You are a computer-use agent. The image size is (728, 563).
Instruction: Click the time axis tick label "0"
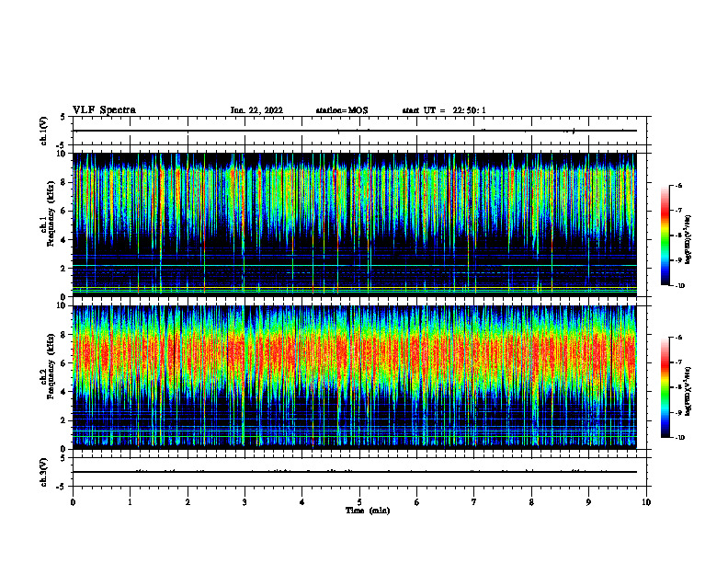pos(73,502)
